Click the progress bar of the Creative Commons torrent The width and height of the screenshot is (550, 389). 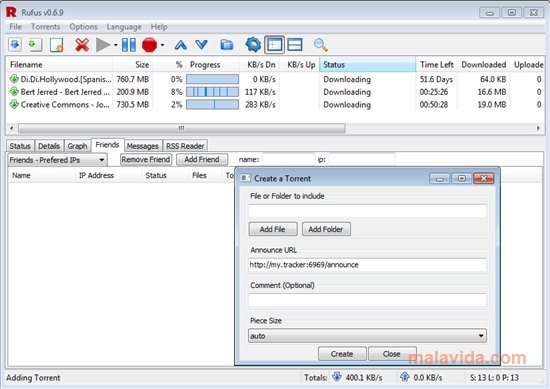pos(212,105)
